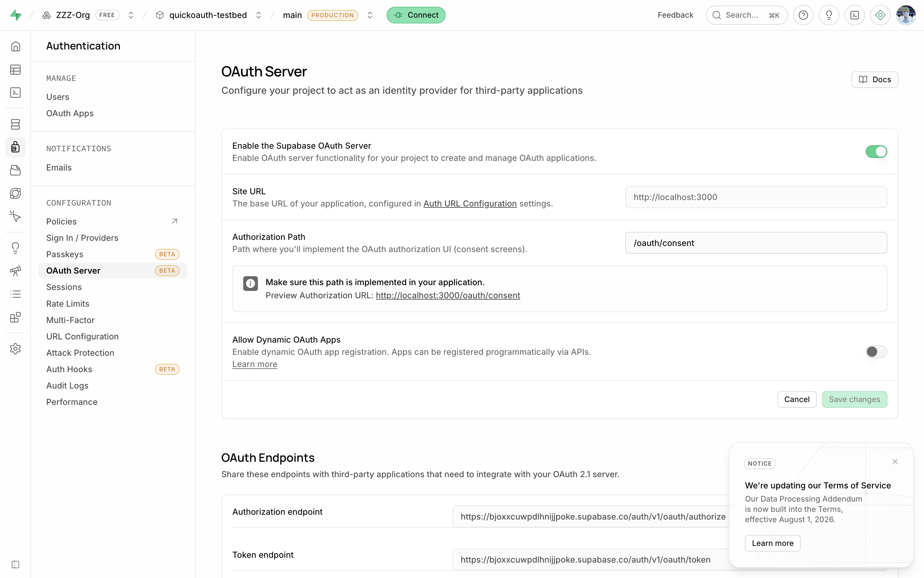The height and width of the screenshot is (578, 924).
Task: Click Save changes button
Action: (854, 399)
